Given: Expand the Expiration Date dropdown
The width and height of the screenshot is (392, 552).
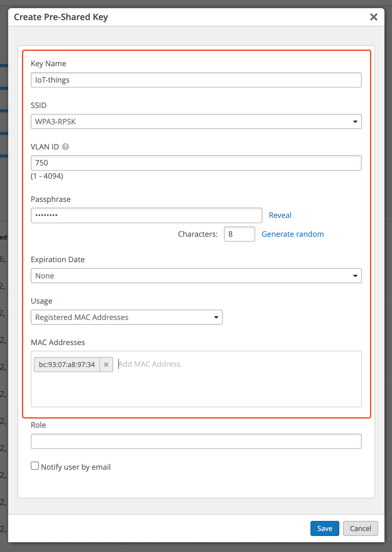Looking at the screenshot, I should [196, 276].
